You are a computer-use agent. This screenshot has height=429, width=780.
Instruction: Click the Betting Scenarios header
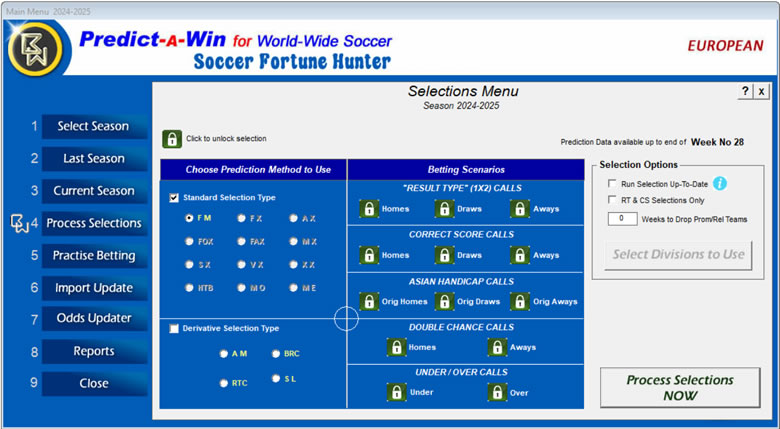[466, 170]
